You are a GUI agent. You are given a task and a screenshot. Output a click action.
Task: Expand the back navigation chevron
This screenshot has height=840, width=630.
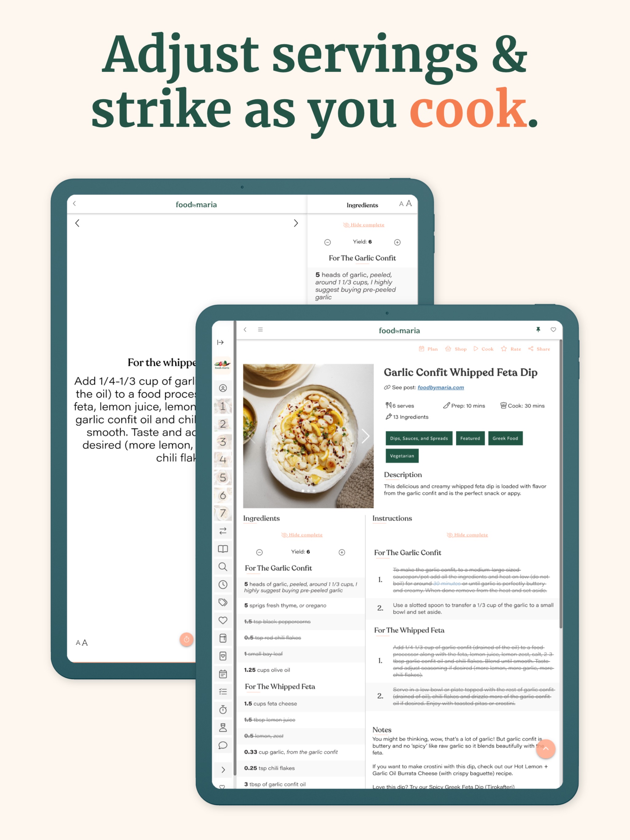pos(245,329)
